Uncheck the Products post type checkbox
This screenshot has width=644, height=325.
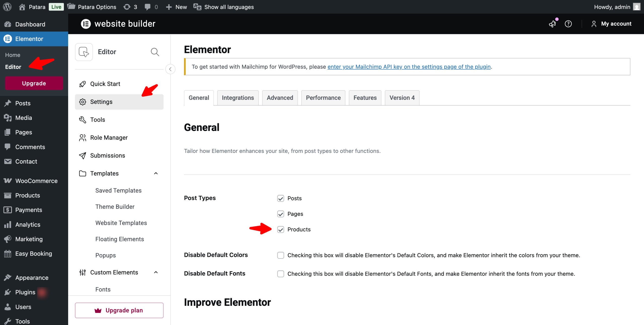[x=280, y=230]
